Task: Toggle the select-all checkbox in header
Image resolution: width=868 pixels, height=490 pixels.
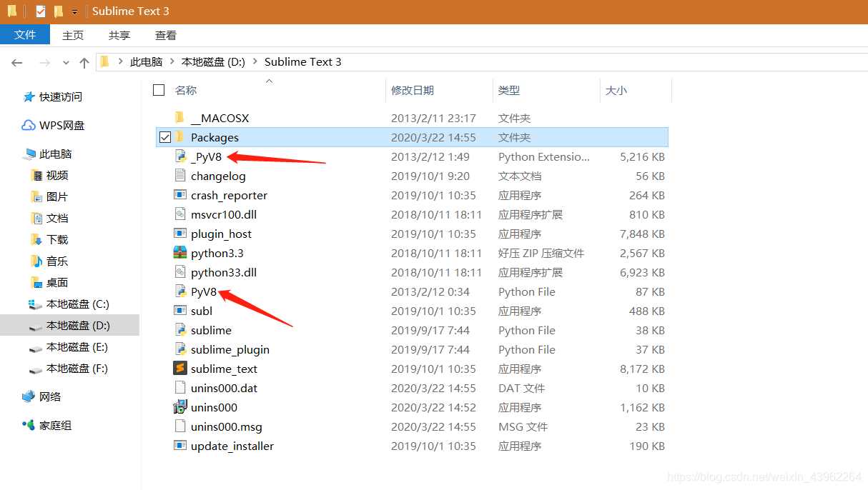Action: [x=159, y=90]
